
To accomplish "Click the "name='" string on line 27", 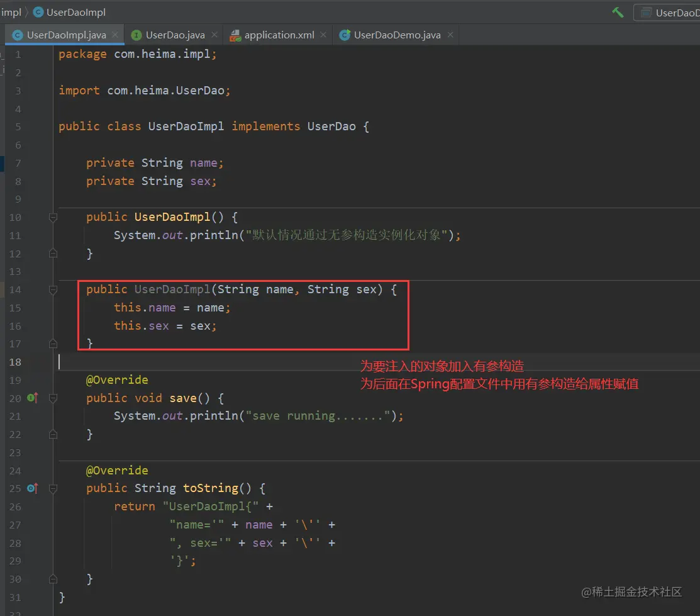I will (x=196, y=525).
